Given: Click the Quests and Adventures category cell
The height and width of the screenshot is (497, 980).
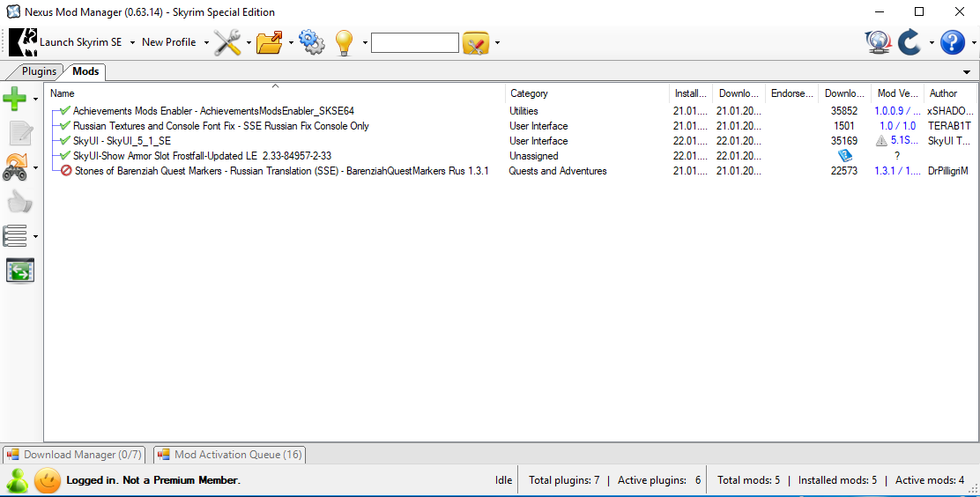Looking at the screenshot, I should click(x=558, y=171).
